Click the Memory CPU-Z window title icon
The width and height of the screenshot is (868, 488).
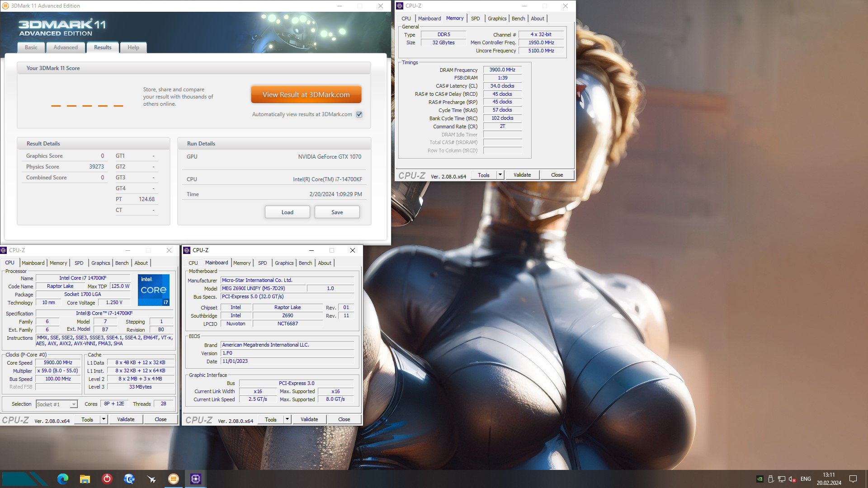tap(400, 6)
